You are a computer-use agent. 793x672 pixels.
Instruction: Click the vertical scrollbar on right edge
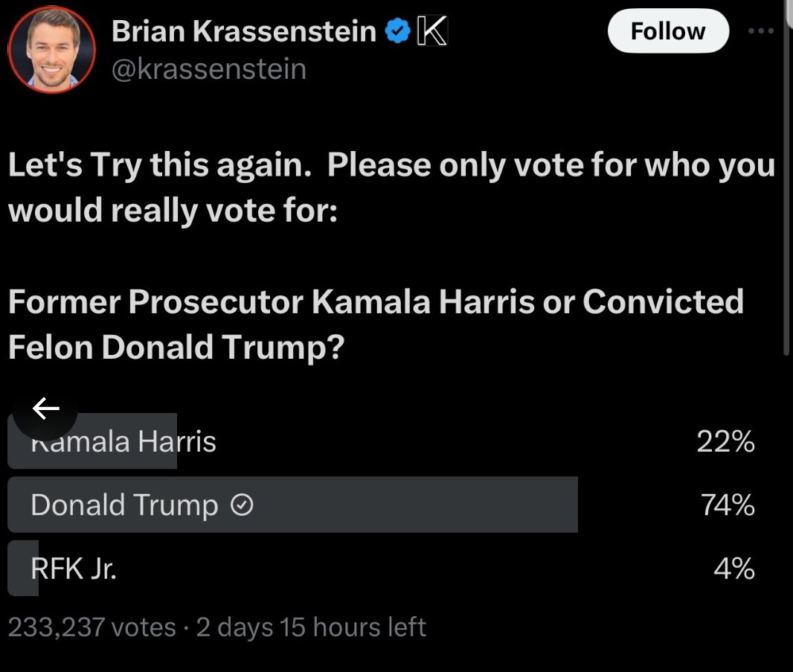click(788, 179)
